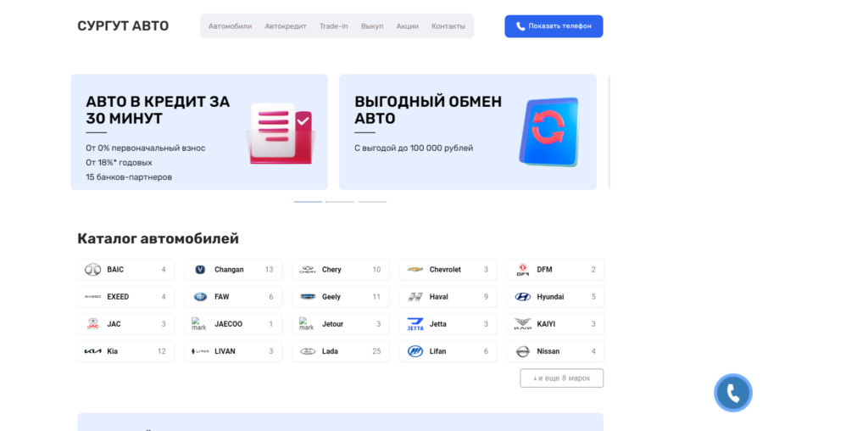
Task: Open the Trade-in menu item
Action: pos(334,26)
